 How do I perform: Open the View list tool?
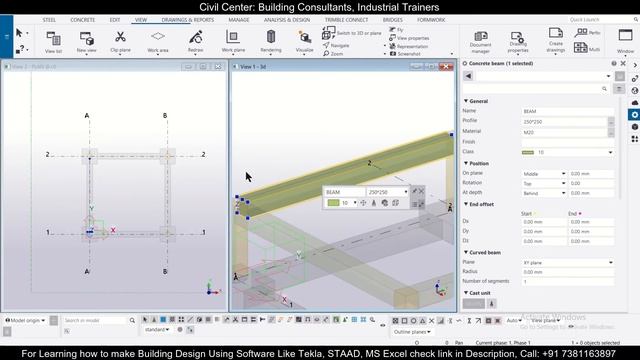tap(53, 42)
